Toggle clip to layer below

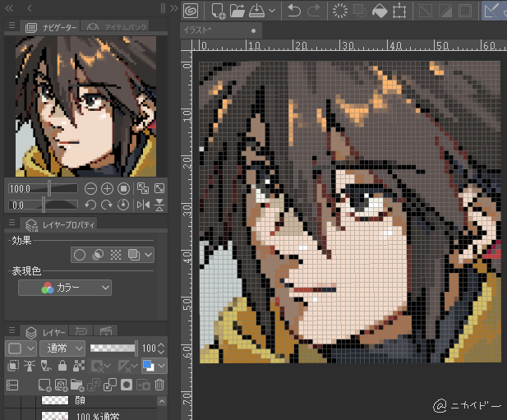pyautogui.click(x=13, y=366)
